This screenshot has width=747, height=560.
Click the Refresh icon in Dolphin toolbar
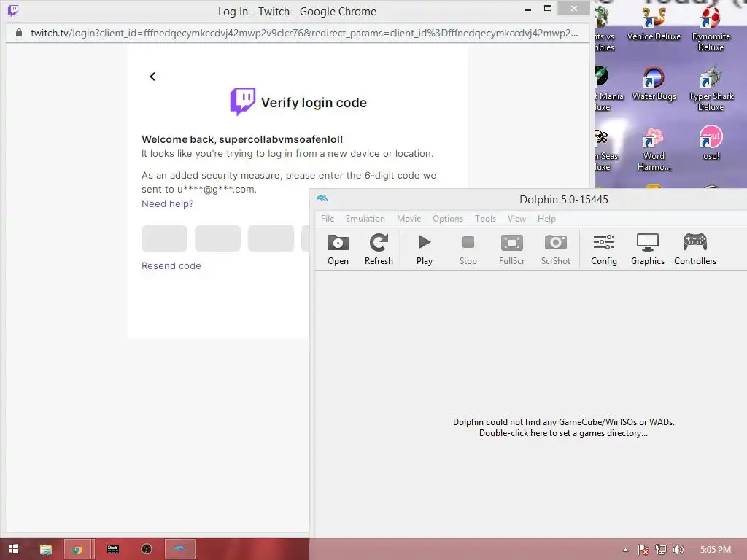click(x=379, y=249)
